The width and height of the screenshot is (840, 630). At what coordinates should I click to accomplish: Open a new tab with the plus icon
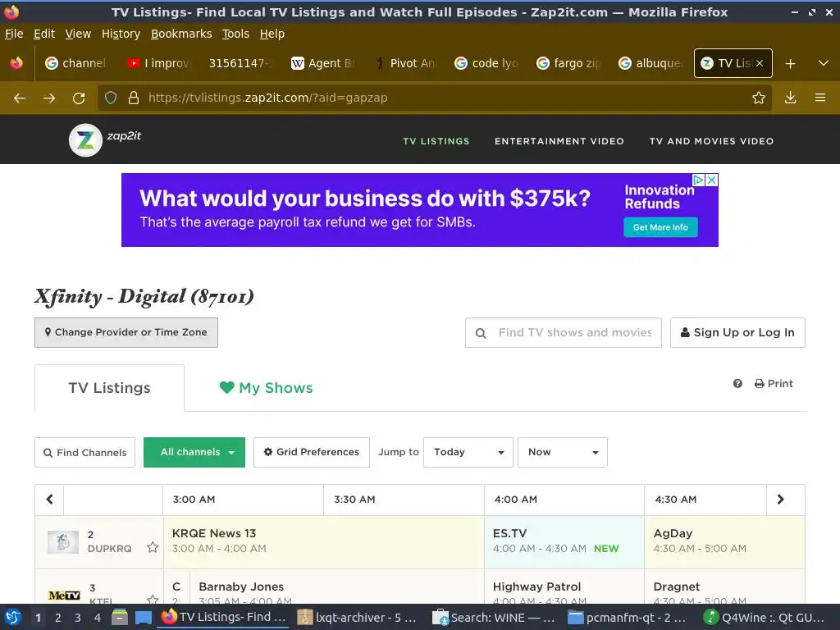[790, 63]
